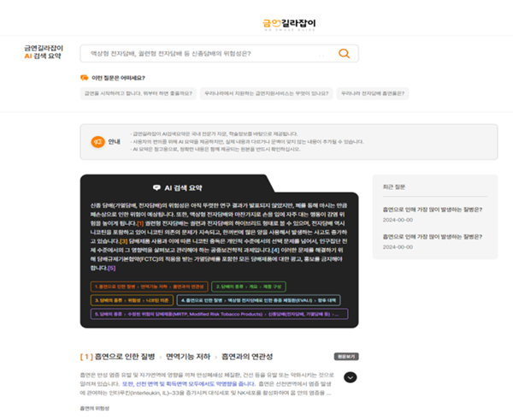Viewport: 513px width, 420px height.
Task: Click the search input field
Action: (x=205, y=54)
